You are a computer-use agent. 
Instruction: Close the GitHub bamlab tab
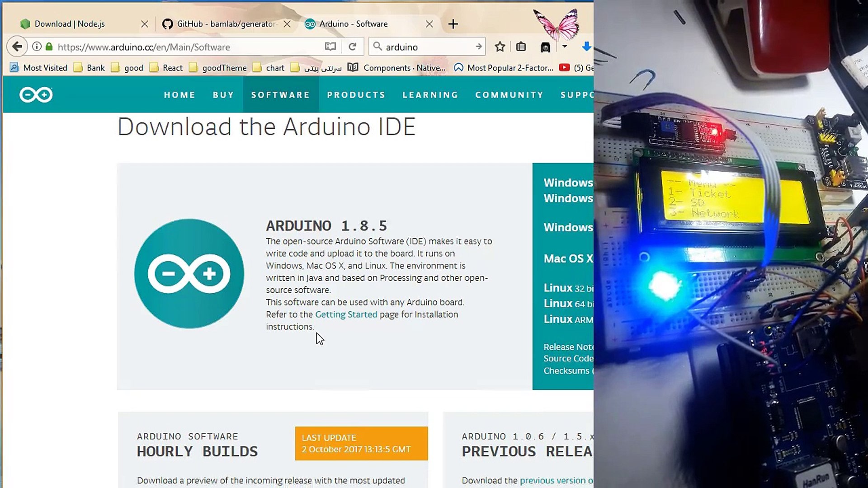point(287,24)
